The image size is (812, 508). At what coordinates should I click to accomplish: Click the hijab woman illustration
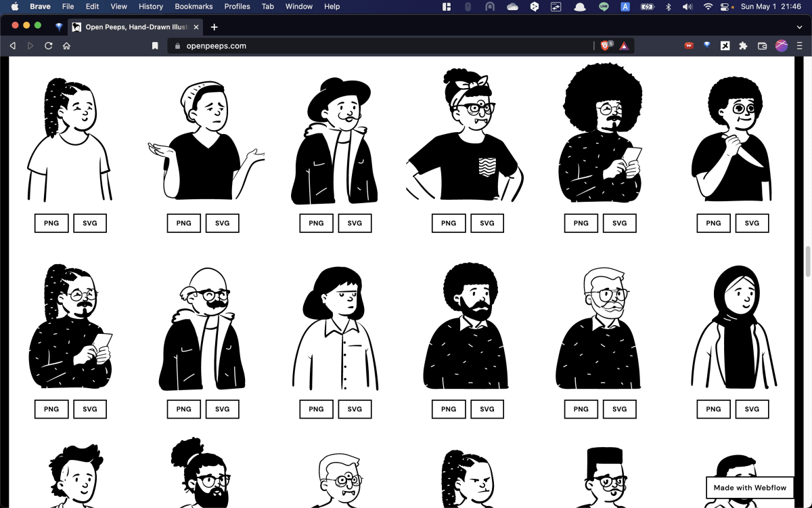pos(734,327)
